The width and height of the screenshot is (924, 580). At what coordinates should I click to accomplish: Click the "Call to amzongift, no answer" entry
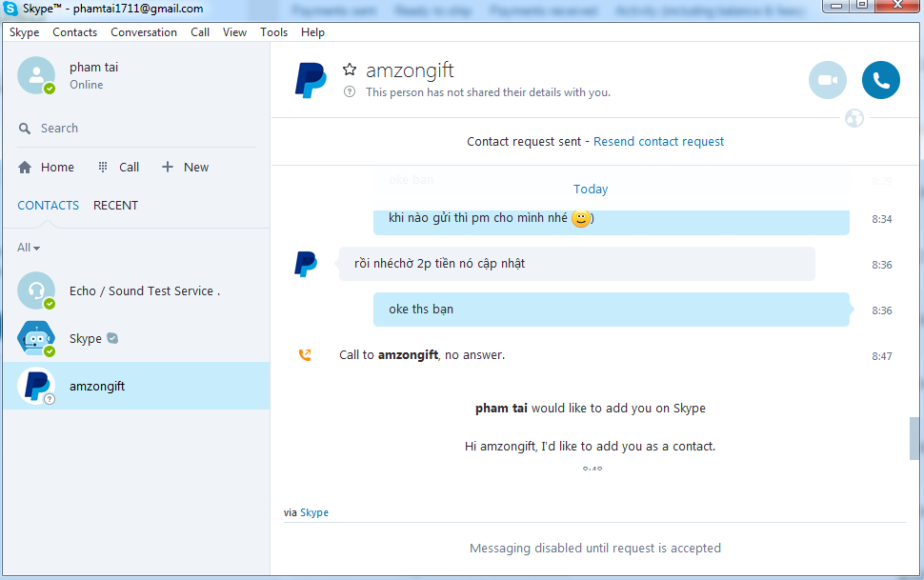click(422, 355)
